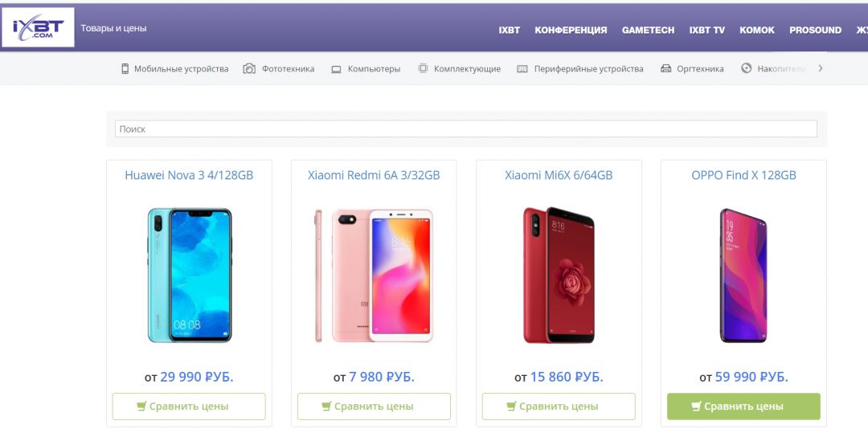Click green Сравнить цены button for OPPO Find X
The height and width of the screenshot is (433, 868).
point(743,406)
